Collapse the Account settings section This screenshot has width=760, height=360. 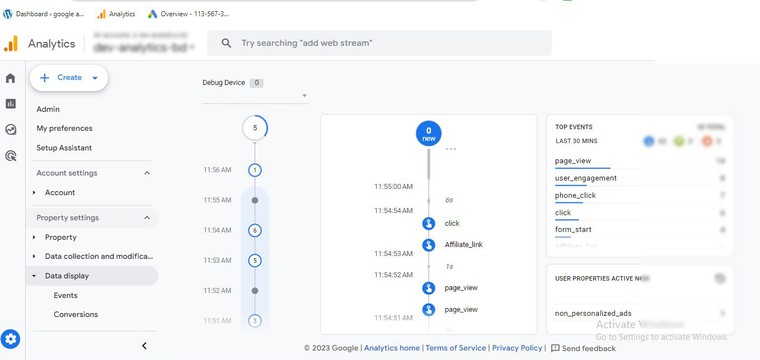(x=147, y=173)
